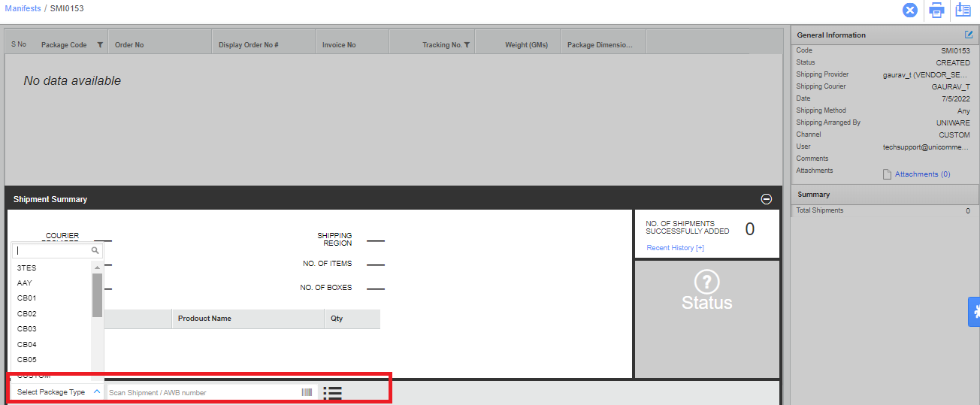Click the manifest code SMI0153 value
This screenshot has width=980, height=405.
point(955,50)
